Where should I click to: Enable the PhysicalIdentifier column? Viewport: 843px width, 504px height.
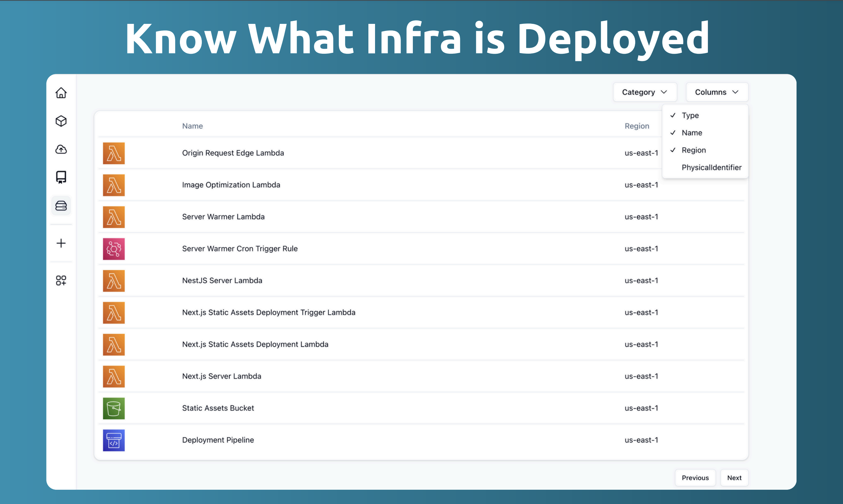click(x=705, y=167)
